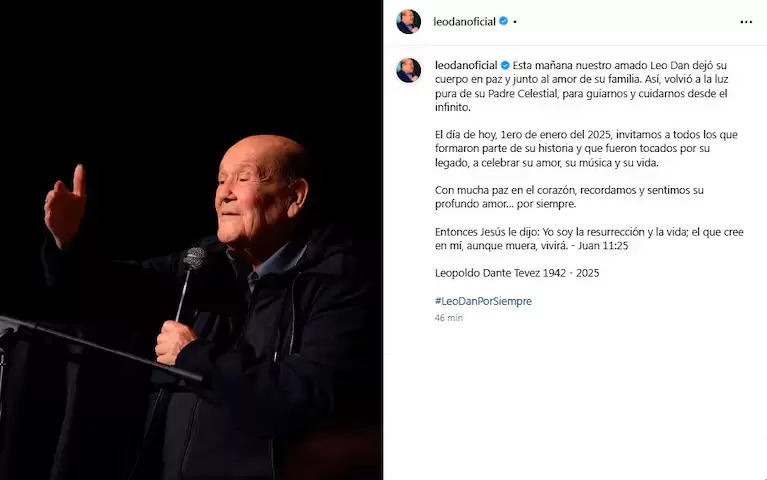Viewport: 767px width, 480px height.
Task: Click the "Con mucha paz en el corazón" paragraph
Action: (569, 197)
